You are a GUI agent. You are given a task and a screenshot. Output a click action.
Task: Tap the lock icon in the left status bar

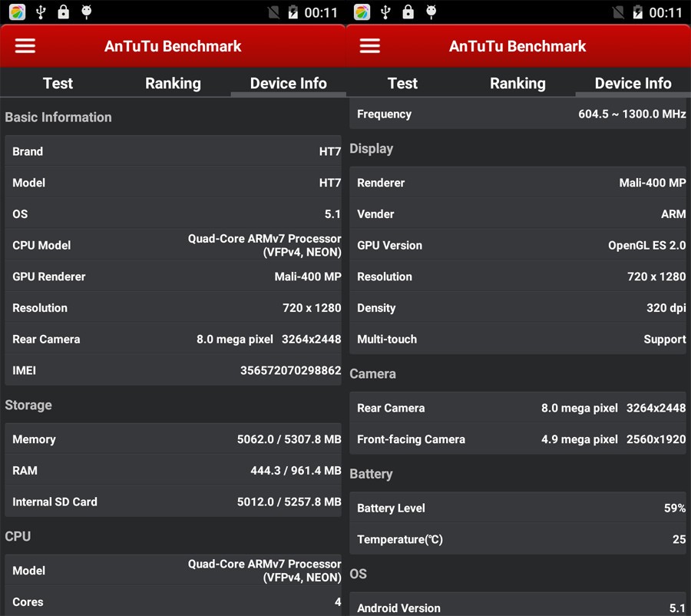[x=64, y=12]
